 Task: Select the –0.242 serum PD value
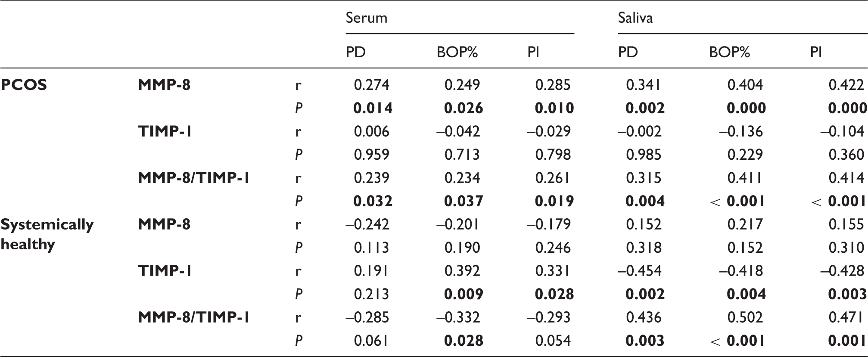367,224
